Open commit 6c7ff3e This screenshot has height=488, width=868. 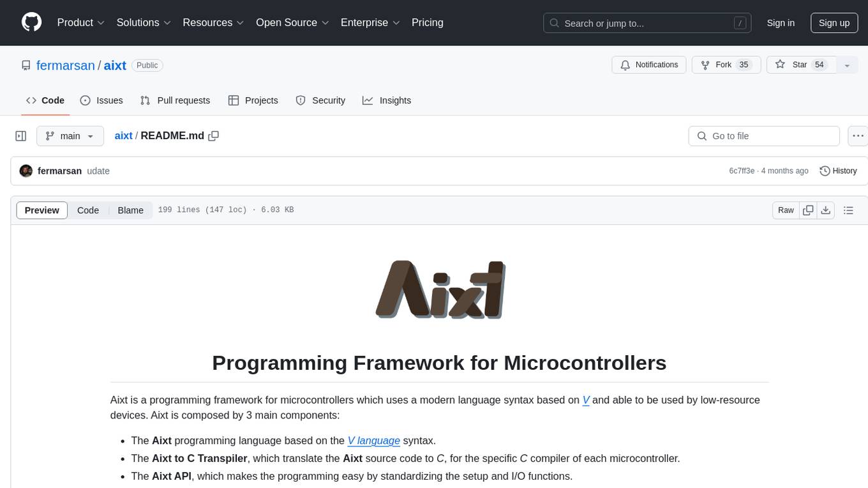point(742,171)
